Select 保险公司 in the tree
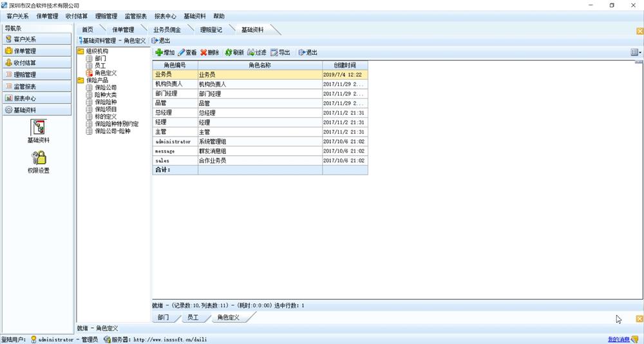644x344 pixels. pos(106,88)
